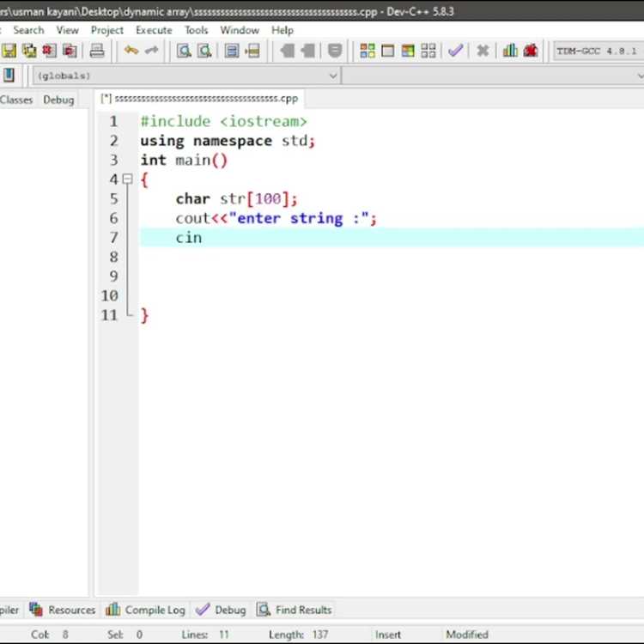Screen dimensions: 644x644
Task: Click line number 9 in the gutter
Action: pos(113,276)
